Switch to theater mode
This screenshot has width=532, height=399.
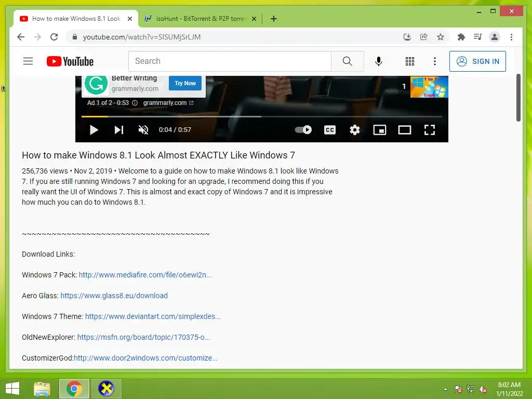[404, 130]
